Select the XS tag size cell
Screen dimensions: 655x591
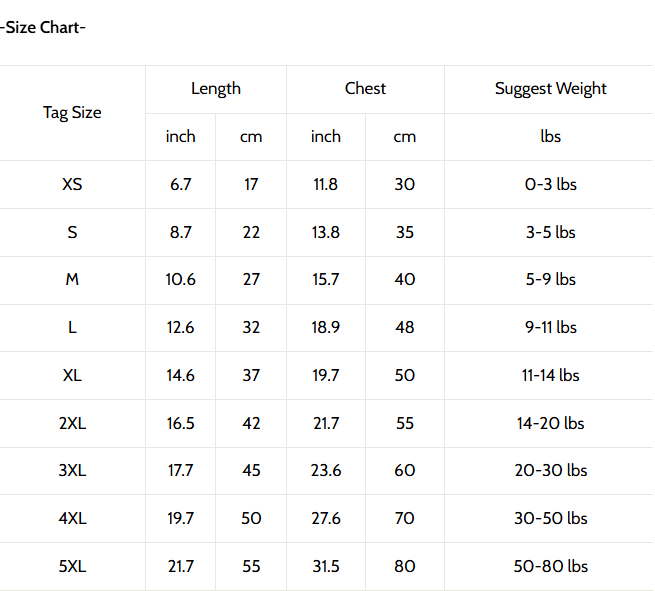click(x=72, y=184)
